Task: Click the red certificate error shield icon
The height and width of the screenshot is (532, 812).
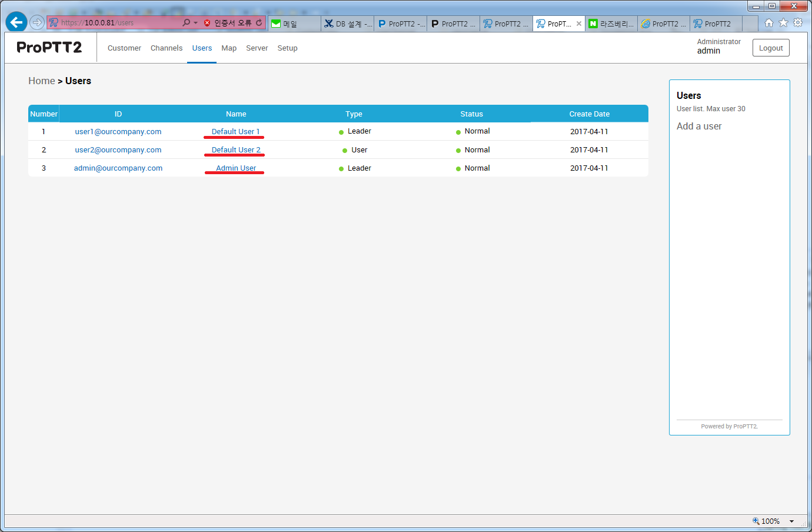Action: (x=207, y=23)
